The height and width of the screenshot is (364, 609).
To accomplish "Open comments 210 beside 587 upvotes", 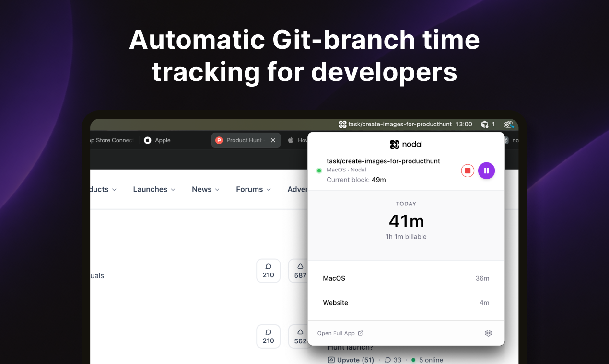I will [269, 271].
